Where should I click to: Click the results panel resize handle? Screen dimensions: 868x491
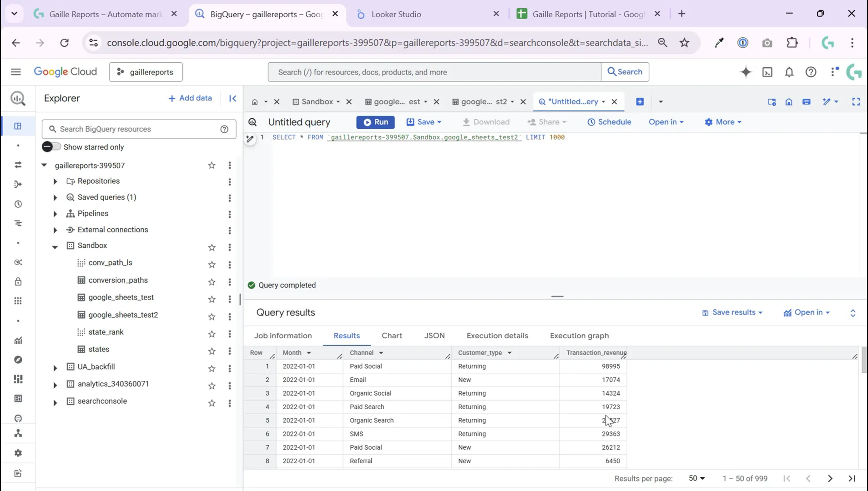pos(557,296)
